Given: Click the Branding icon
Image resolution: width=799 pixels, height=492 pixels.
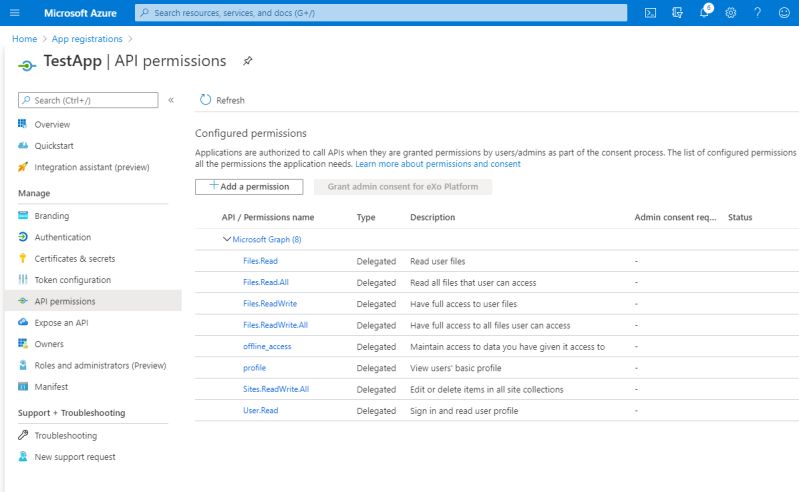Looking at the screenshot, I should point(23,215).
